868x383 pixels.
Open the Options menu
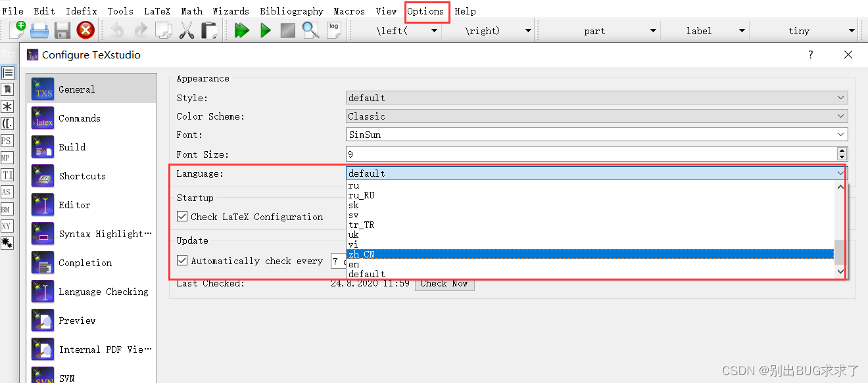(x=425, y=11)
